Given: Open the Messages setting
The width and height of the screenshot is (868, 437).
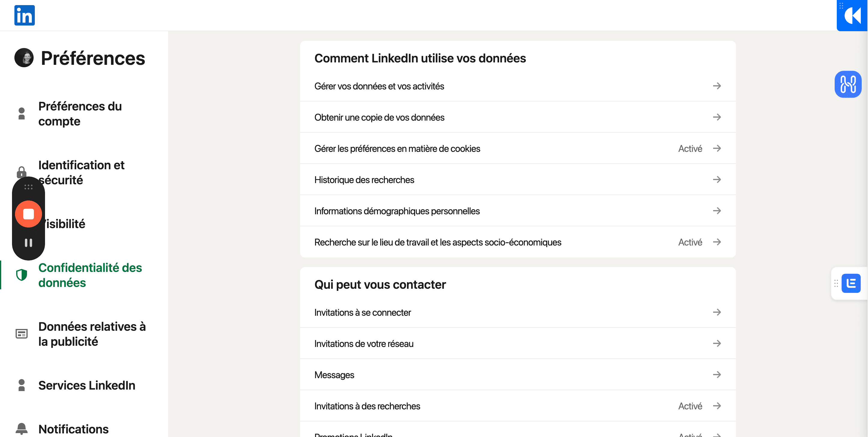Looking at the screenshot, I should 517,374.
